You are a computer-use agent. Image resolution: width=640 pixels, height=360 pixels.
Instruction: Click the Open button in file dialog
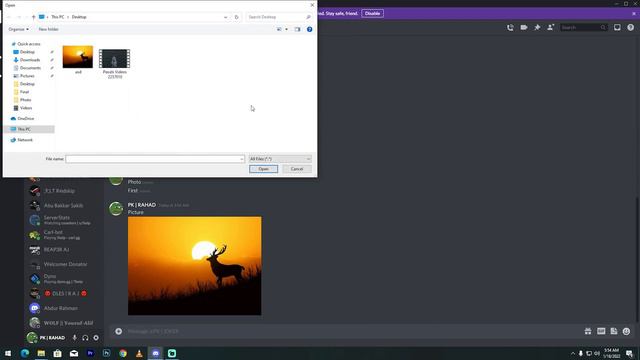[263, 169]
